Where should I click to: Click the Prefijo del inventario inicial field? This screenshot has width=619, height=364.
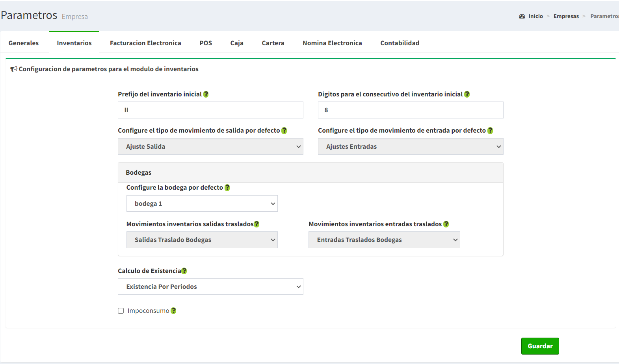click(x=210, y=110)
